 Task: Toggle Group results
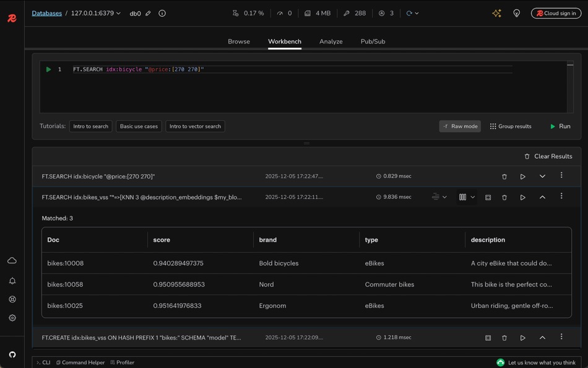click(x=510, y=126)
